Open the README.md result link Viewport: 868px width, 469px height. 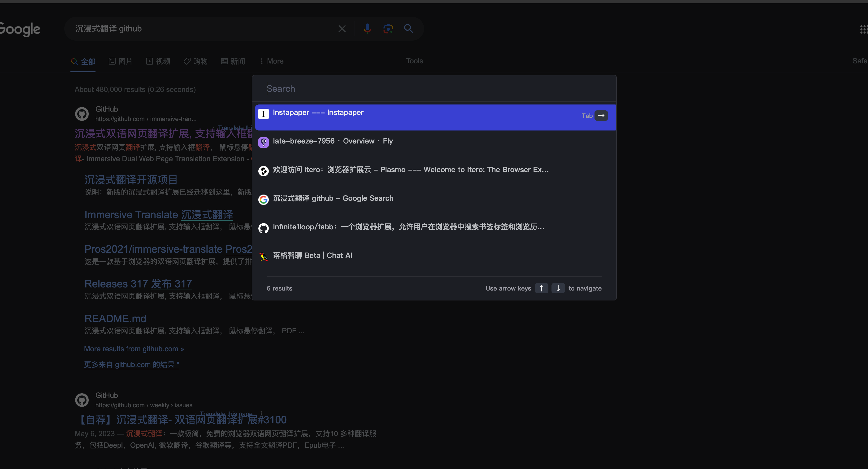[x=115, y=318]
